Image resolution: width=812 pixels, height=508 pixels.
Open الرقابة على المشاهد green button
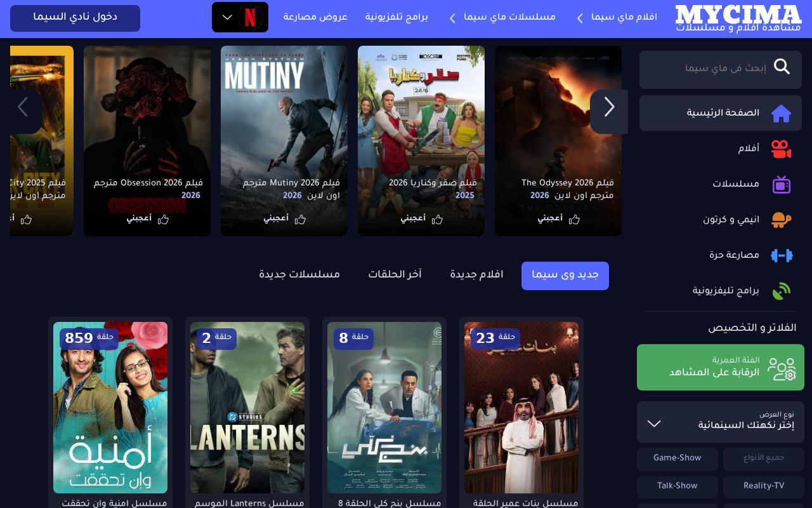(721, 368)
